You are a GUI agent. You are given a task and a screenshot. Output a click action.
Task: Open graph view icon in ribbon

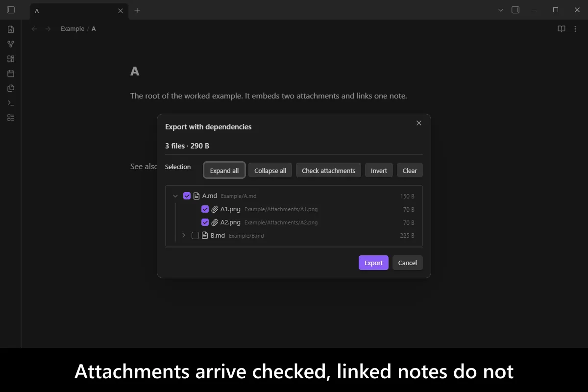[11, 44]
